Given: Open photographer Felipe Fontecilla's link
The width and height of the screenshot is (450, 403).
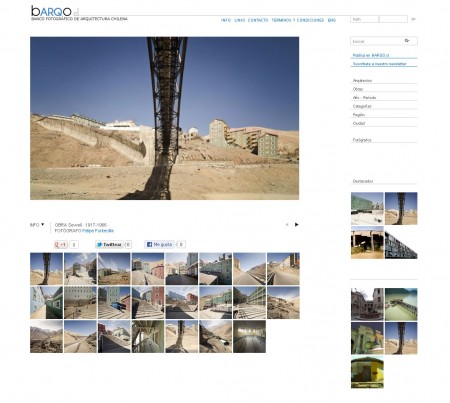Looking at the screenshot, I should [98, 231].
